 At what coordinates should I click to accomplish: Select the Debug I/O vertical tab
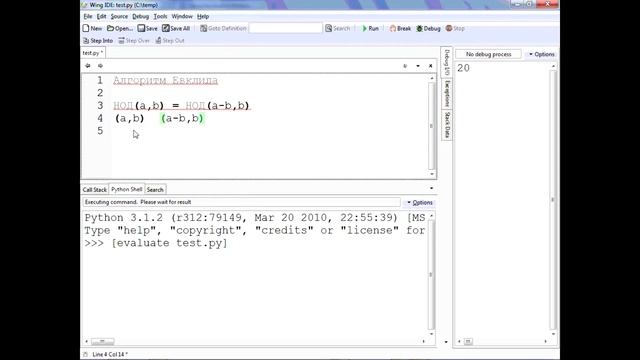(x=447, y=62)
